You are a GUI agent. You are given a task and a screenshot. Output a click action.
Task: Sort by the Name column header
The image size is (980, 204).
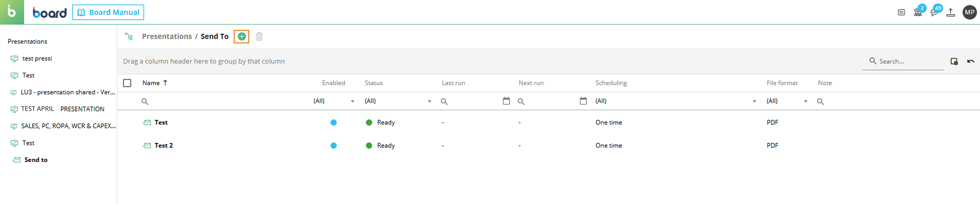155,83
